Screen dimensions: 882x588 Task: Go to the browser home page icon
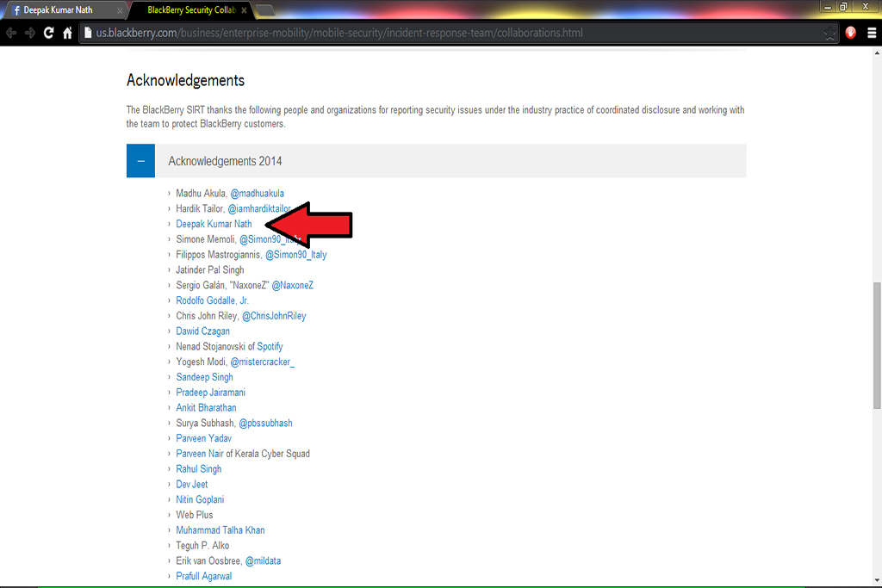67,34
